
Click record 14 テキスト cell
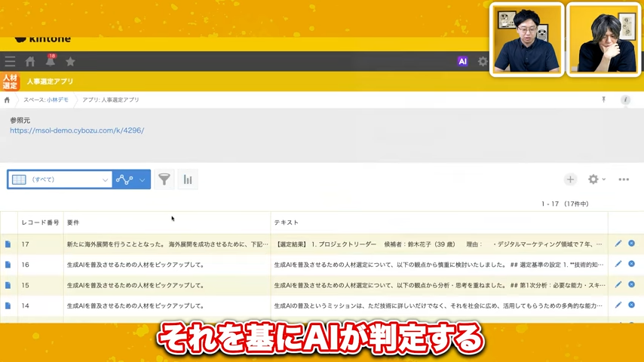[439, 305]
